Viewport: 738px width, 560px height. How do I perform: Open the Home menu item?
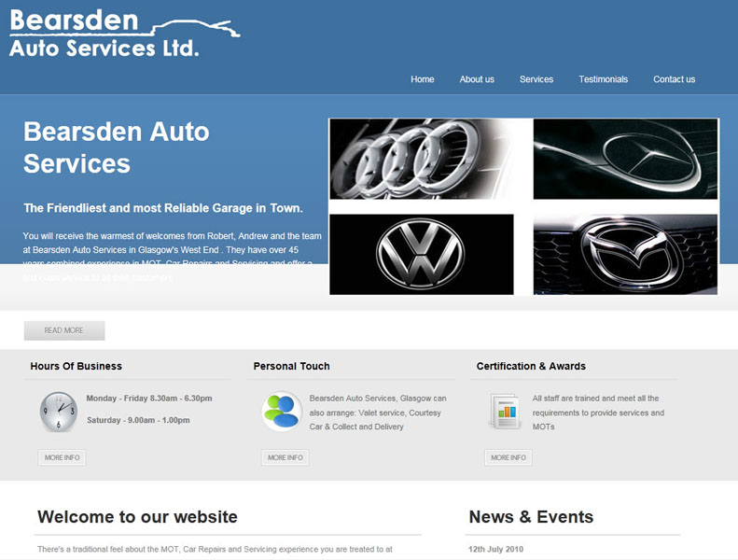pyautogui.click(x=423, y=79)
